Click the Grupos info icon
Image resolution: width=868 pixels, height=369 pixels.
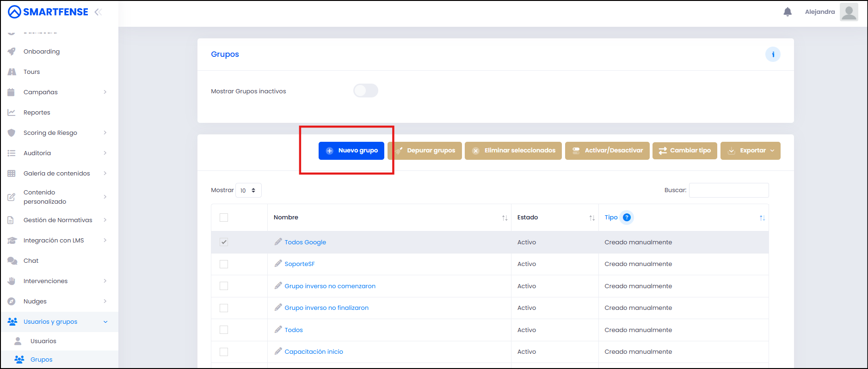[773, 54]
